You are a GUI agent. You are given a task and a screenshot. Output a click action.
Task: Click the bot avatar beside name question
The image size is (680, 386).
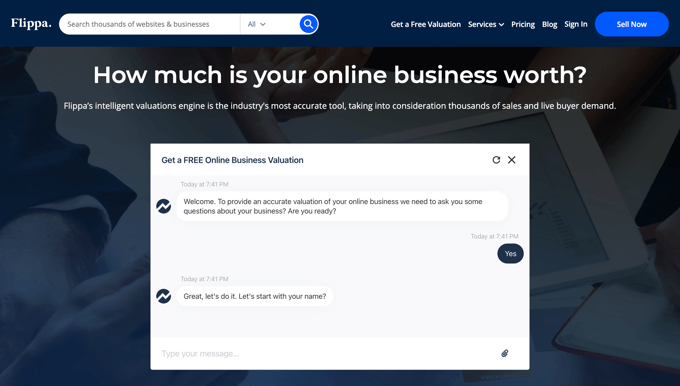(x=163, y=296)
